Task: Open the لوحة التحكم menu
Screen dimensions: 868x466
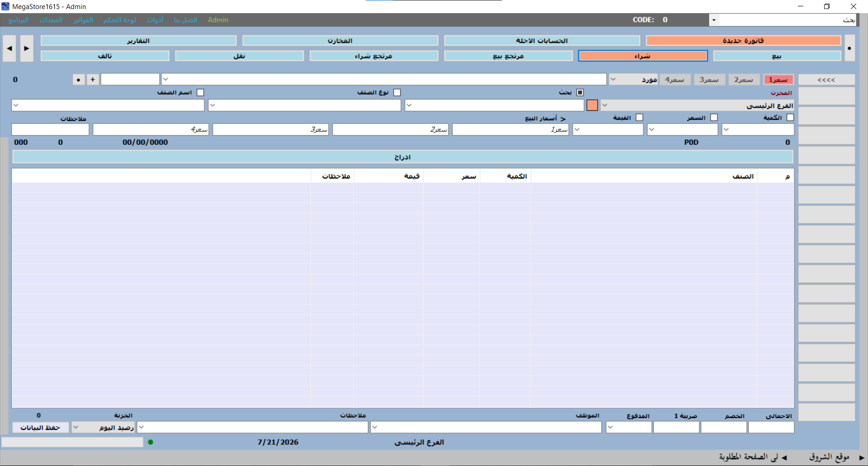Action: pyautogui.click(x=120, y=20)
